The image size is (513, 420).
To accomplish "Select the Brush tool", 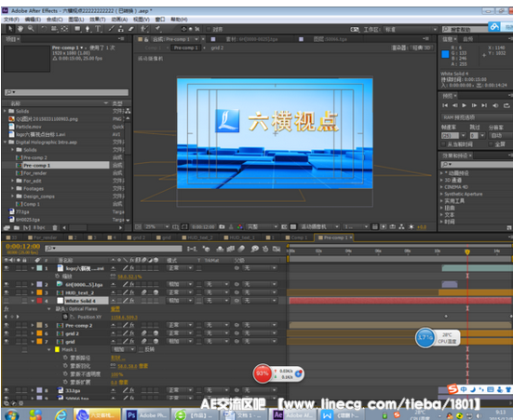I will coord(111,29).
